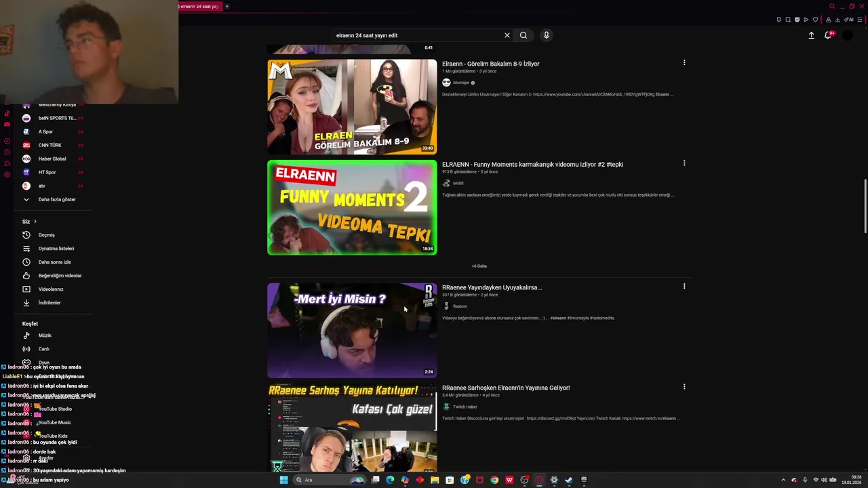The height and width of the screenshot is (488, 868).
Task: Play Mert İyi Misin thumbnail
Action: point(352,330)
